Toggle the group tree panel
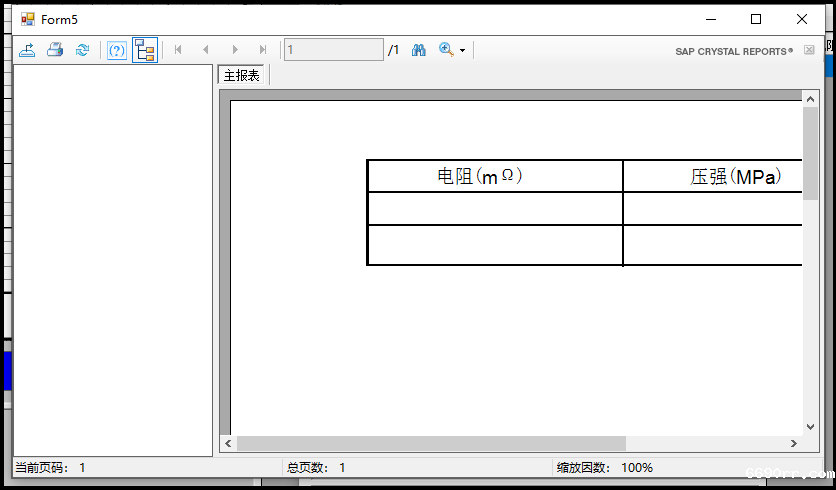 click(145, 50)
